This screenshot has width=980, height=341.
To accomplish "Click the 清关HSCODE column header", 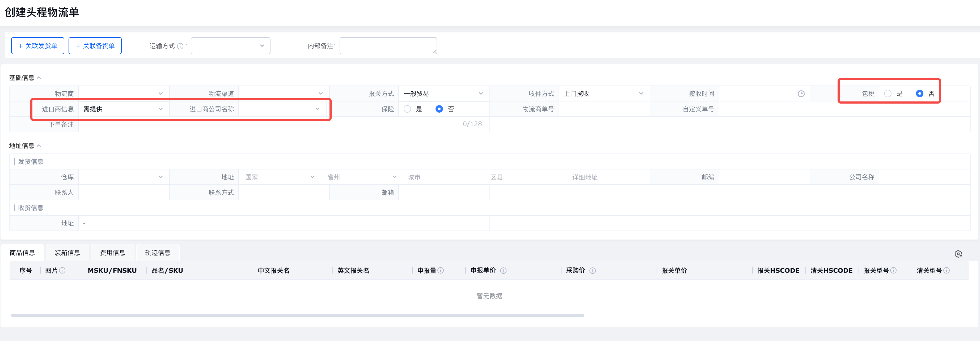I will point(831,270).
